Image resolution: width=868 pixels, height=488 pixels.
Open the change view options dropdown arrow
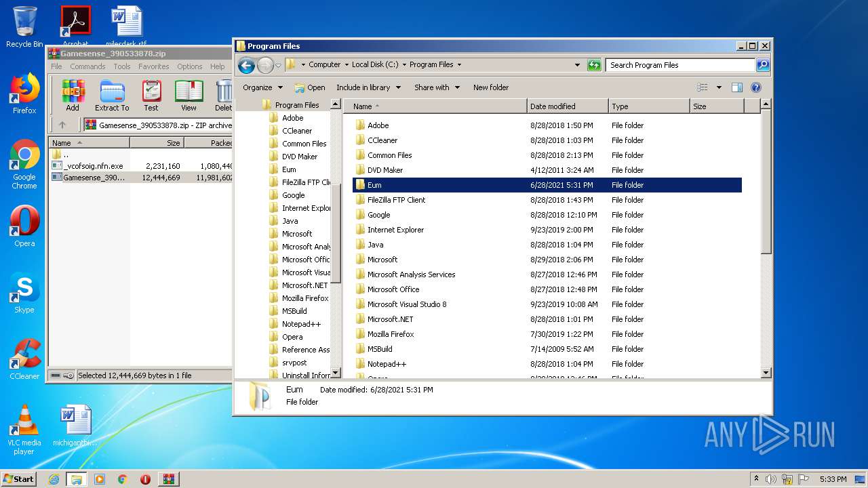719,87
